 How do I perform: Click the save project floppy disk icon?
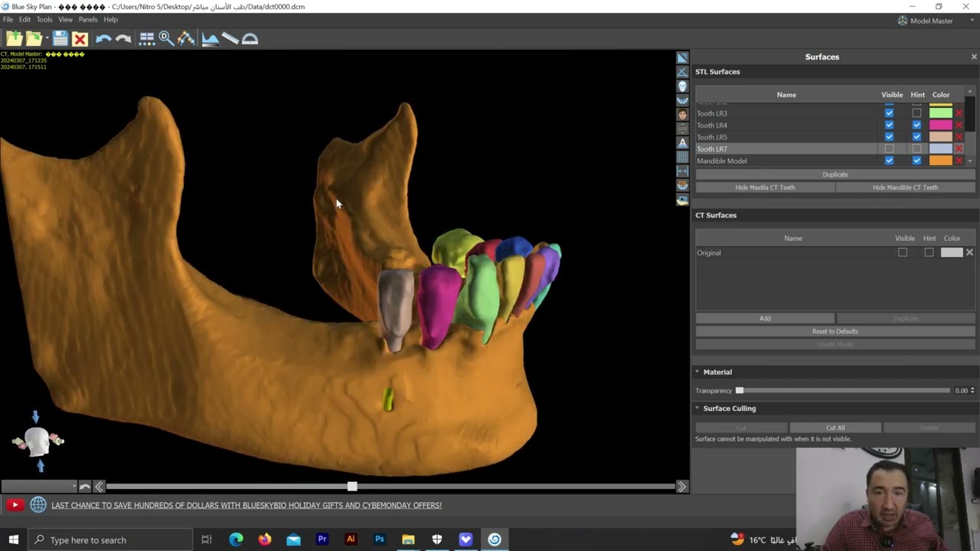point(60,38)
